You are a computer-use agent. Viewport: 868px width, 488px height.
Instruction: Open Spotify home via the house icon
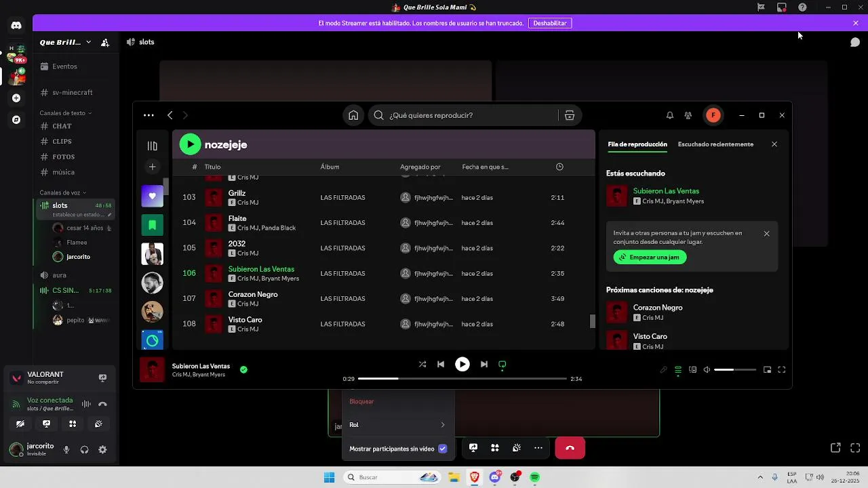[353, 115]
